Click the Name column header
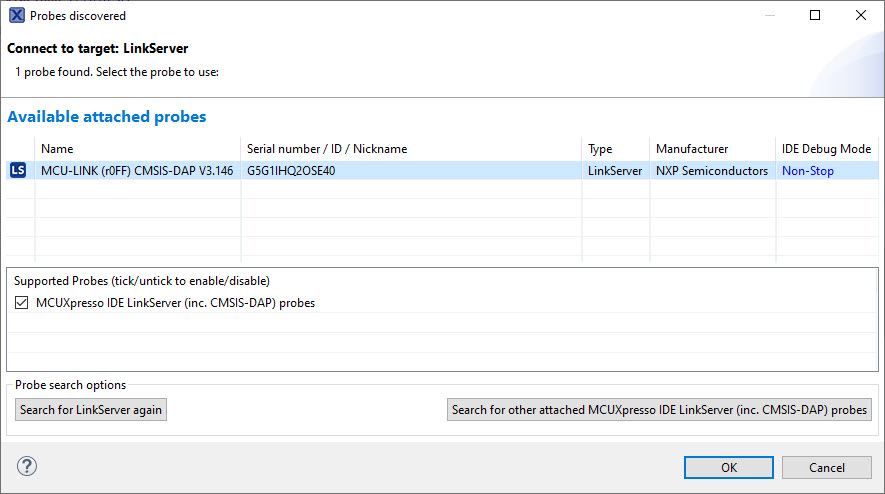The height and width of the screenshot is (494, 885). click(x=57, y=149)
